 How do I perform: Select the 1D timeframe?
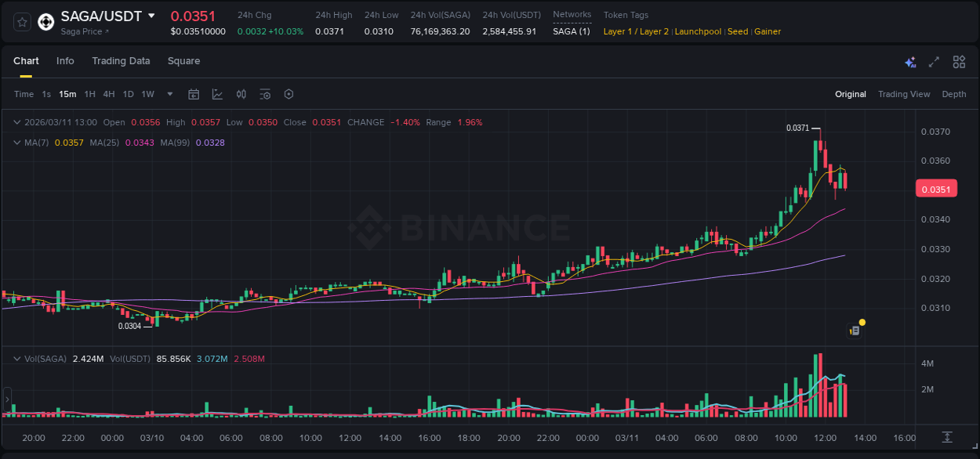(x=127, y=94)
